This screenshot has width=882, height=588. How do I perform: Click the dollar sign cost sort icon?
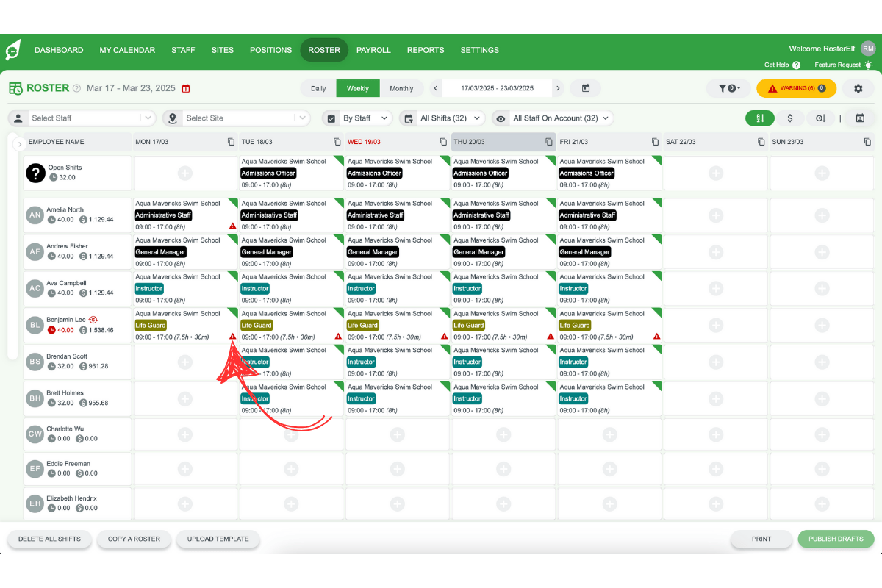pos(790,118)
